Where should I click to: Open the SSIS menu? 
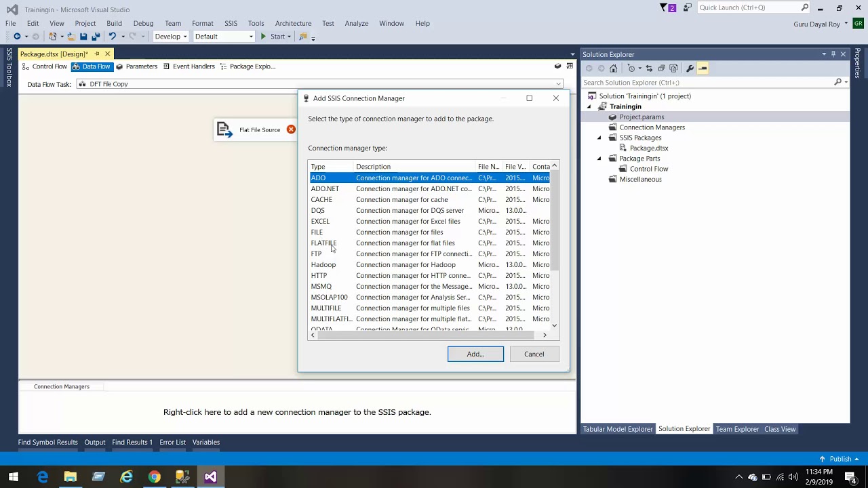(x=231, y=23)
